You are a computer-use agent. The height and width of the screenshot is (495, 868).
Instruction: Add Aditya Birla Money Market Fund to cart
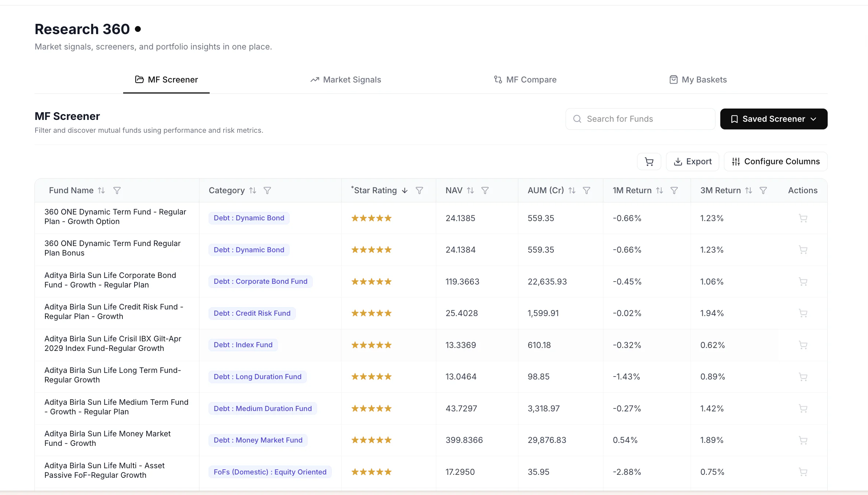click(803, 440)
